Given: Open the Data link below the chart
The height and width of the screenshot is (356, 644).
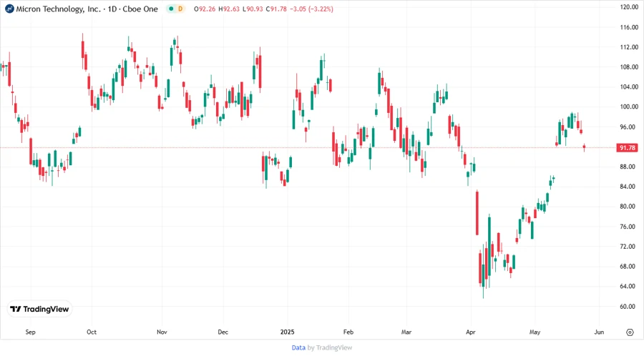Looking at the screenshot, I should [298, 347].
